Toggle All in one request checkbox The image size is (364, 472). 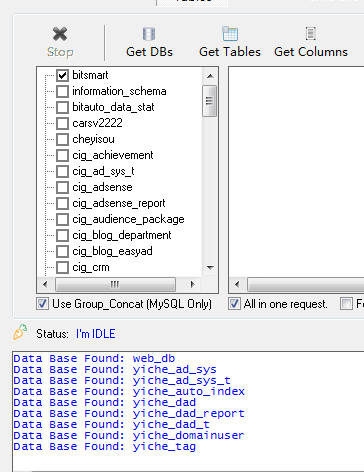[x=234, y=304]
